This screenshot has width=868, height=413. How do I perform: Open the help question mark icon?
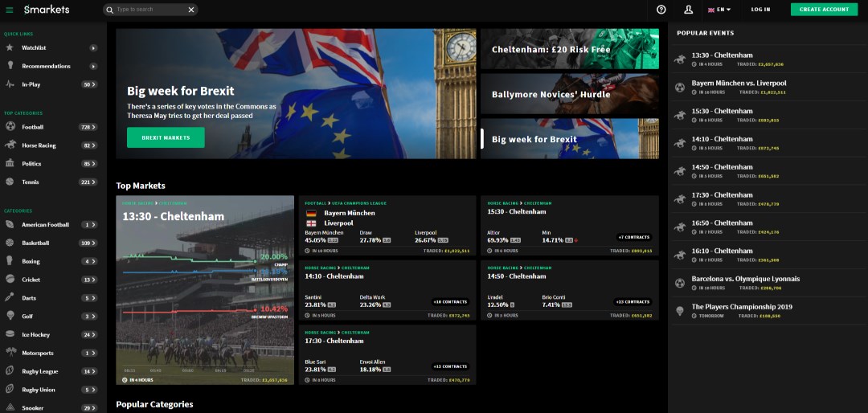661,10
